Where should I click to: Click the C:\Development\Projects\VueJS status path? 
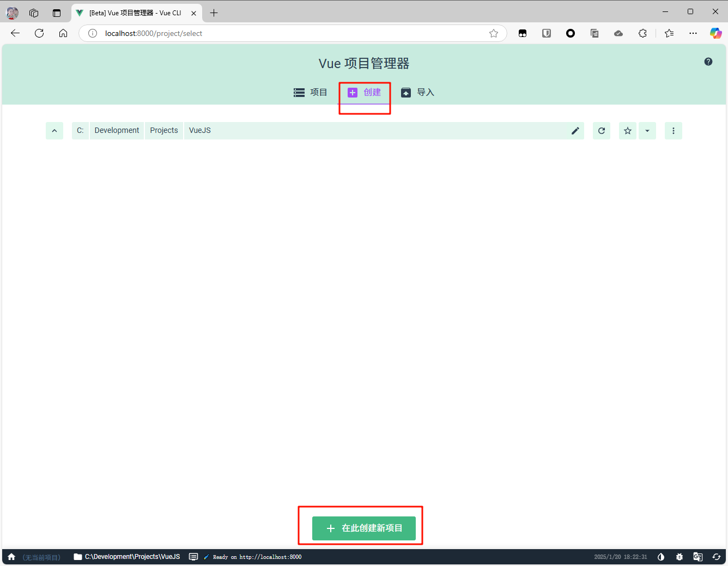tap(127, 557)
